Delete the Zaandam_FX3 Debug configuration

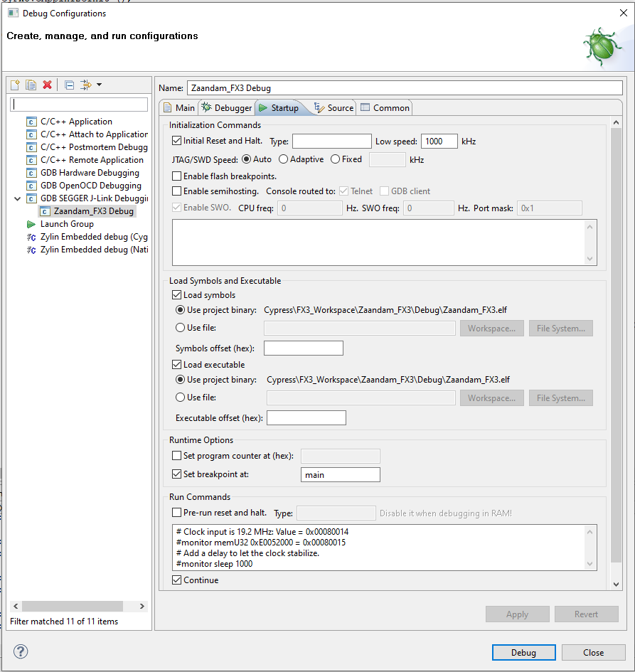47,85
